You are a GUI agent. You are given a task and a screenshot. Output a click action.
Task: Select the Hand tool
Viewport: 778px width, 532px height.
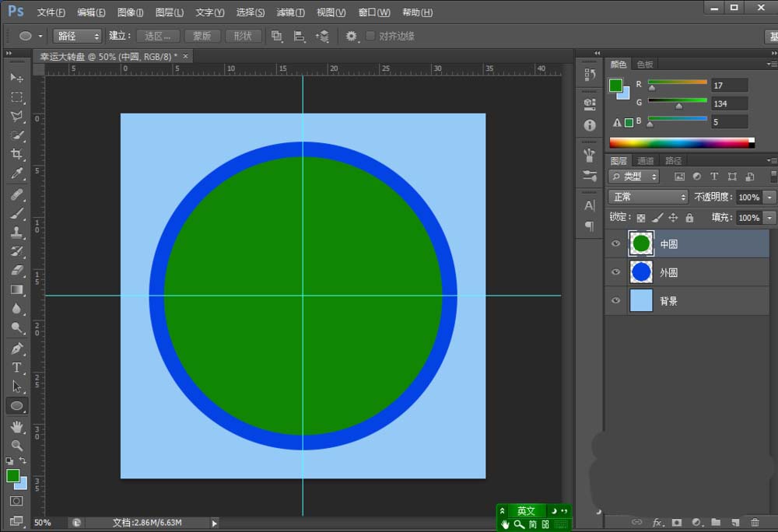(x=16, y=427)
